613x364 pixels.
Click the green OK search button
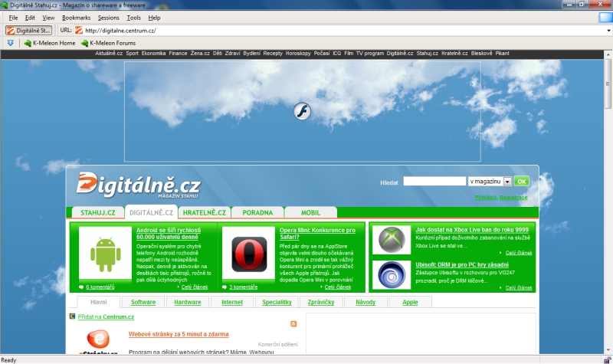point(522,182)
